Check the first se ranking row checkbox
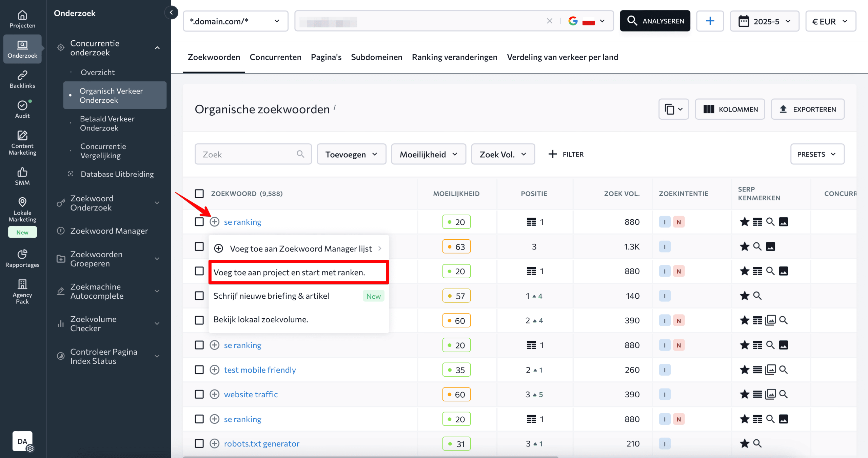This screenshot has height=458, width=868. tap(199, 222)
